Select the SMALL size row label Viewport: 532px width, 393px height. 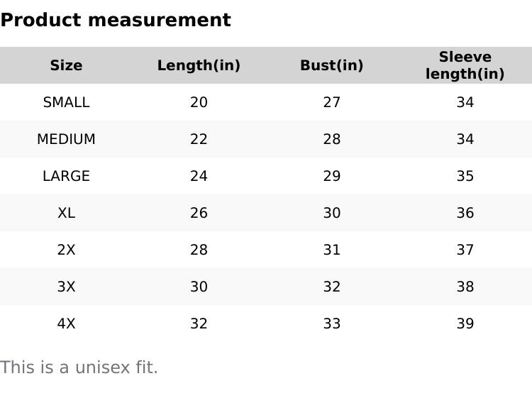pos(66,102)
